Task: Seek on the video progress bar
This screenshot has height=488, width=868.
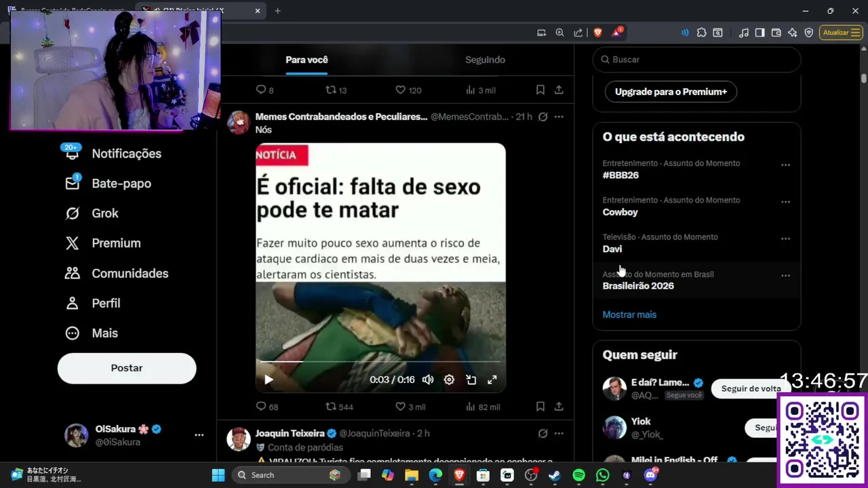Action: [380, 361]
